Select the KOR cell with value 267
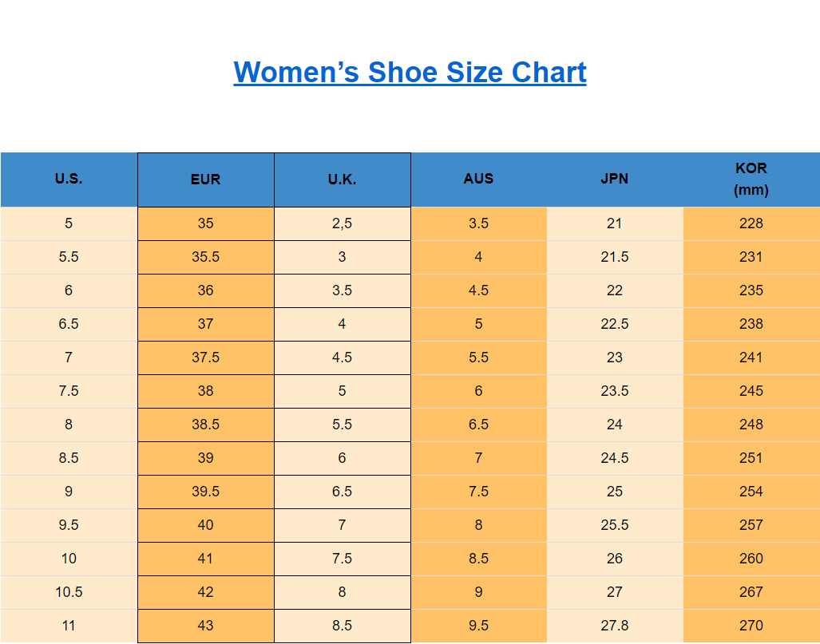This screenshot has width=820, height=644. point(751,592)
